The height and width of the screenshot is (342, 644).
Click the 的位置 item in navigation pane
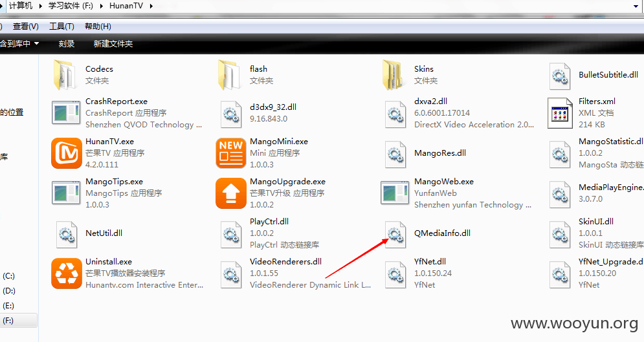tap(12, 112)
